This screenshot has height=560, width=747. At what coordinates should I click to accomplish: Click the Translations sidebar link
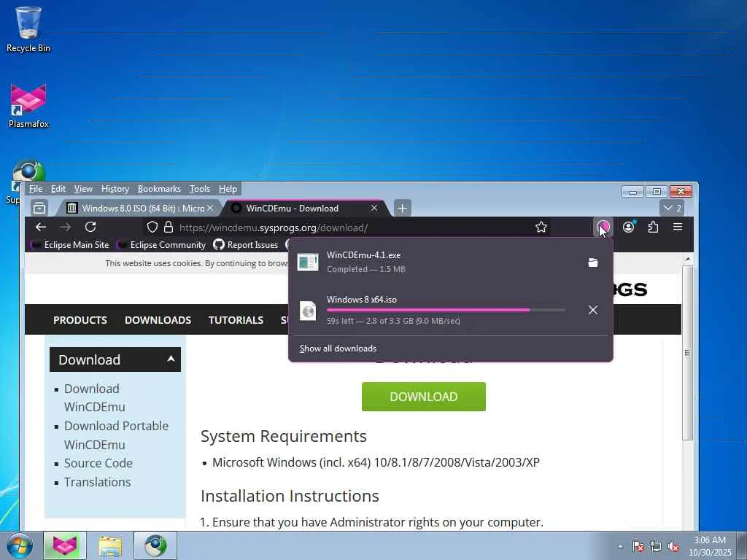click(x=97, y=482)
